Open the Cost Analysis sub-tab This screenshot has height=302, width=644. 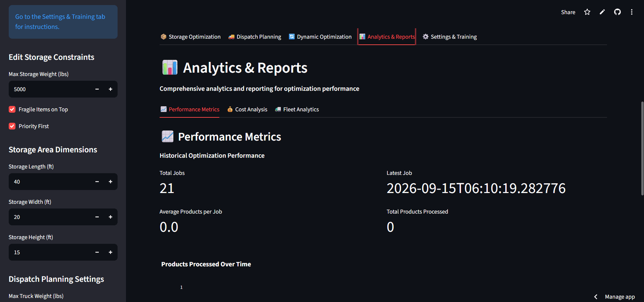(x=247, y=109)
